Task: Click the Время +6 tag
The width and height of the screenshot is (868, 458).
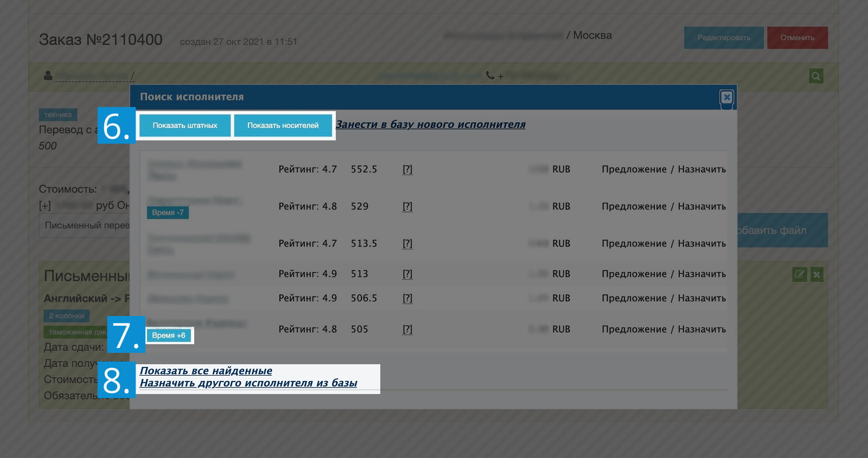Action: [x=169, y=336]
